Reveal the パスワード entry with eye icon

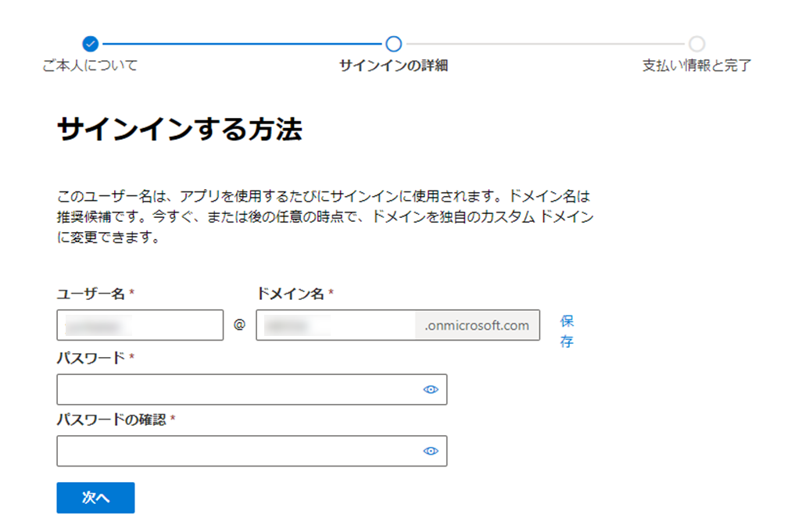tap(431, 389)
